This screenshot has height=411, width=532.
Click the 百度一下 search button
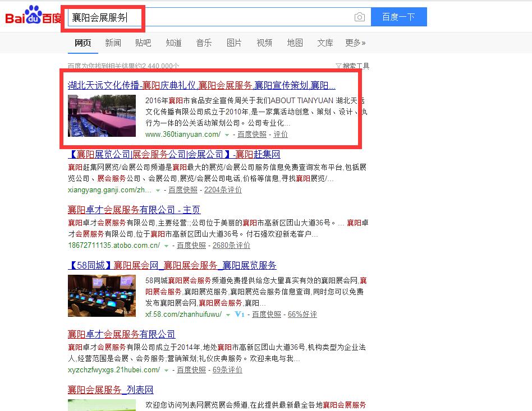point(398,17)
